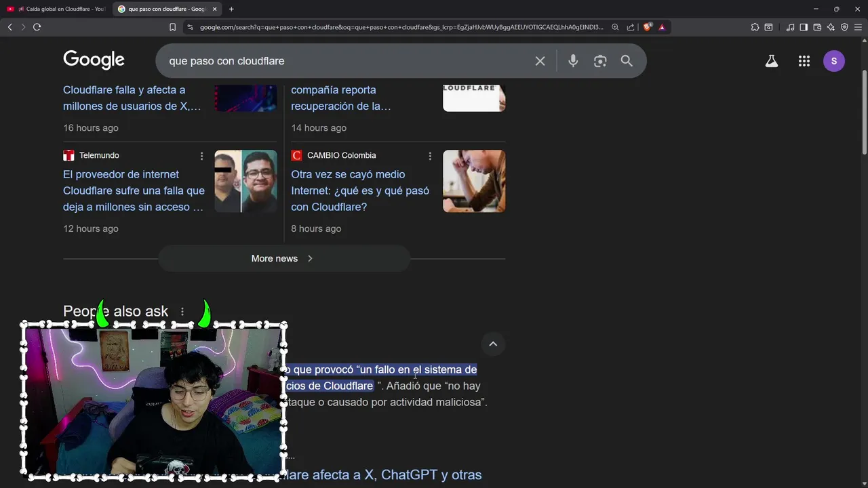Viewport: 868px width, 488px height.
Task: Switch to the Caída global en Cloudflare tab
Action: coord(57,9)
